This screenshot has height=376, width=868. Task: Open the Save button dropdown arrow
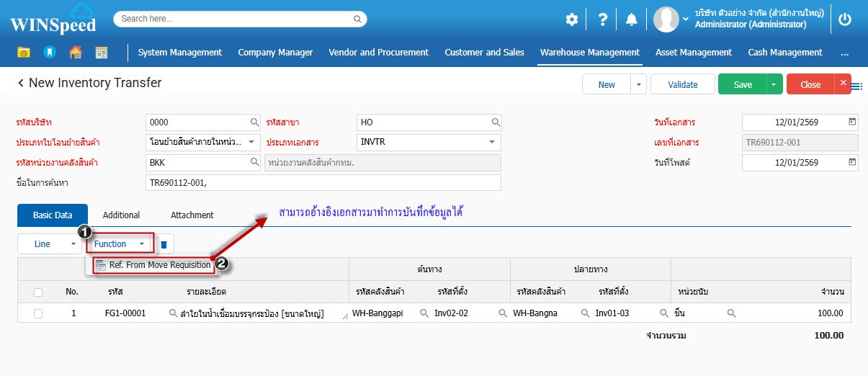coord(774,84)
